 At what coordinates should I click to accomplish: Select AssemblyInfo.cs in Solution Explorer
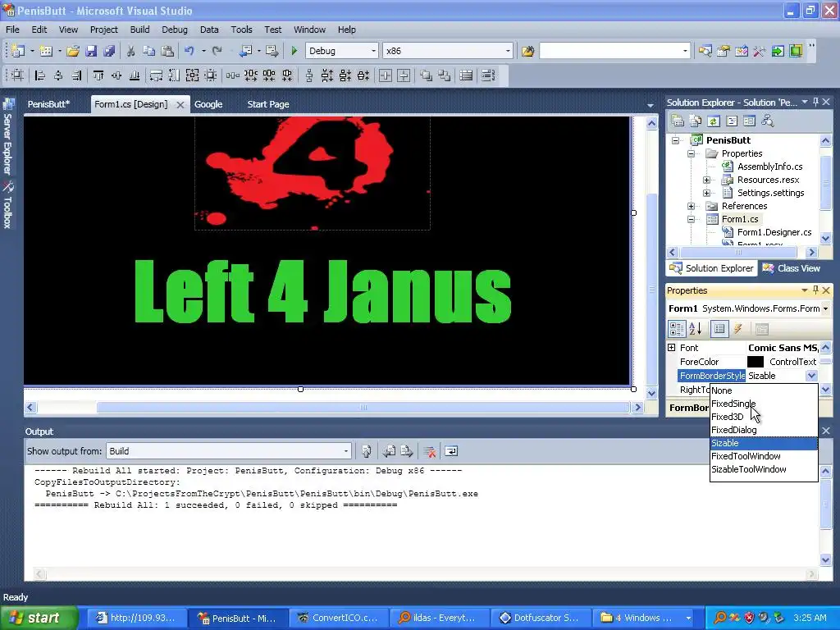769,167
